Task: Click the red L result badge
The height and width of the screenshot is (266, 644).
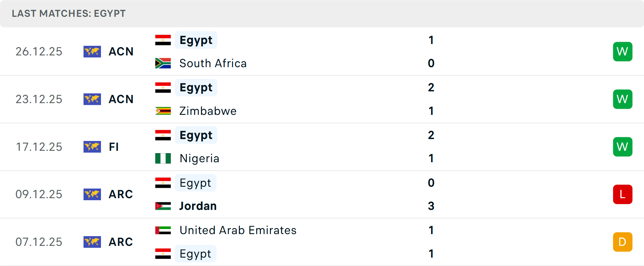Action: (622, 194)
